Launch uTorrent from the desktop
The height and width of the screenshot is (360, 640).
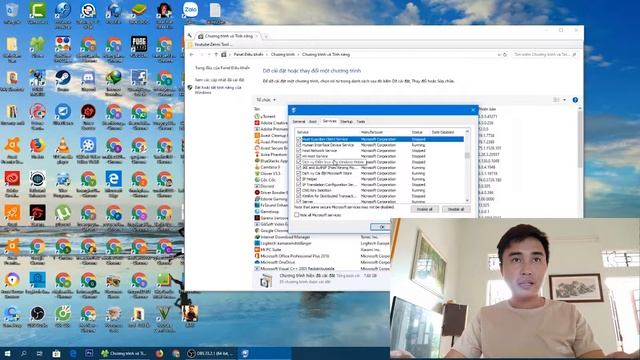coord(62,214)
